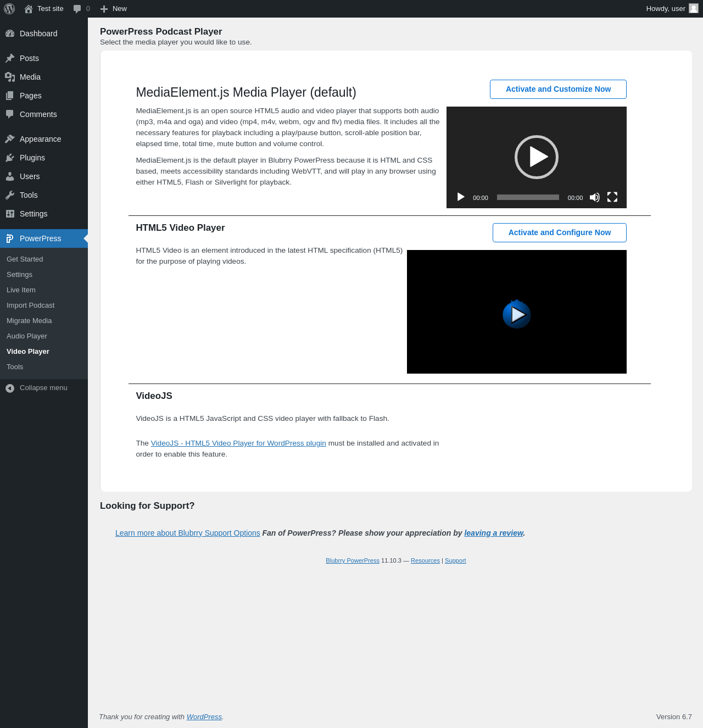Open the Posts menu item
703x728 pixels.
pos(44,58)
